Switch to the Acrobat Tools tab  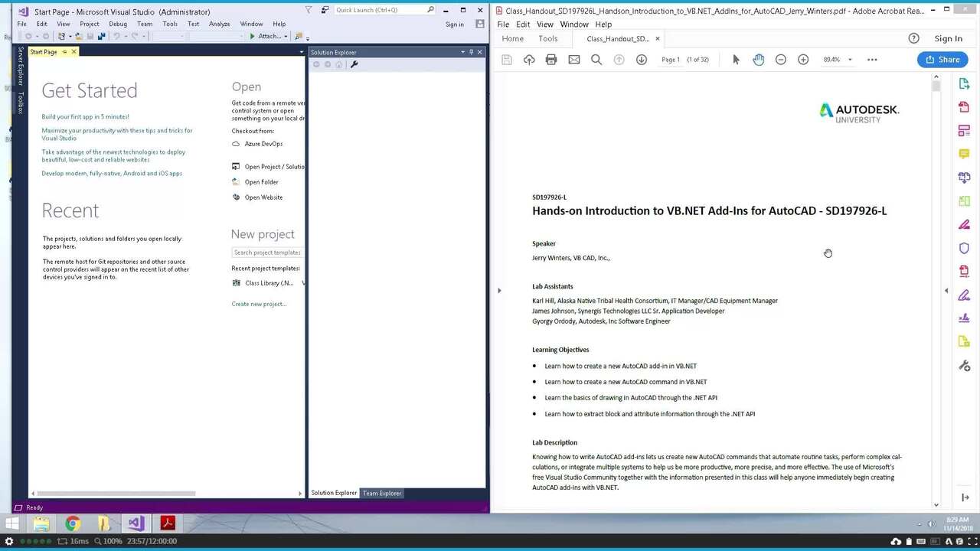pos(548,38)
